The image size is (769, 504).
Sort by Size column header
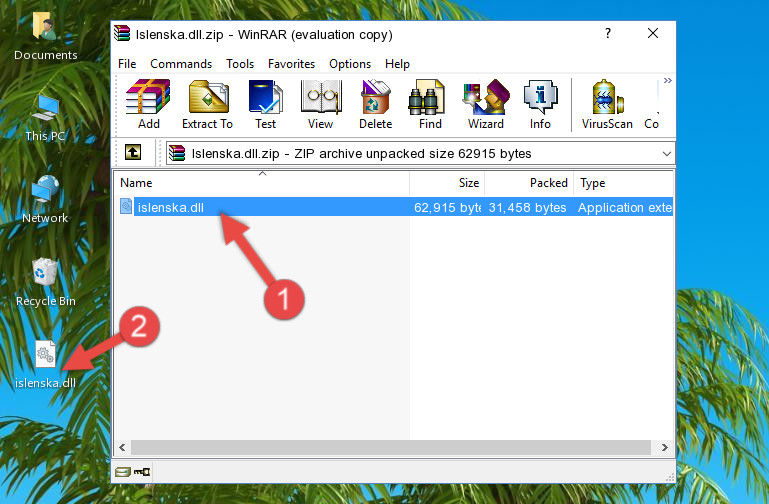(x=447, y=183)
